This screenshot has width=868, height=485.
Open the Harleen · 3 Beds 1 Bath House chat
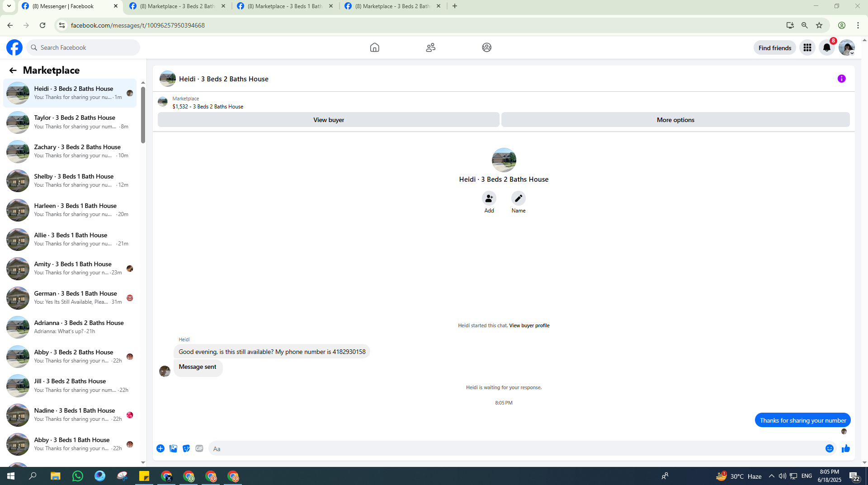(70, 210)
